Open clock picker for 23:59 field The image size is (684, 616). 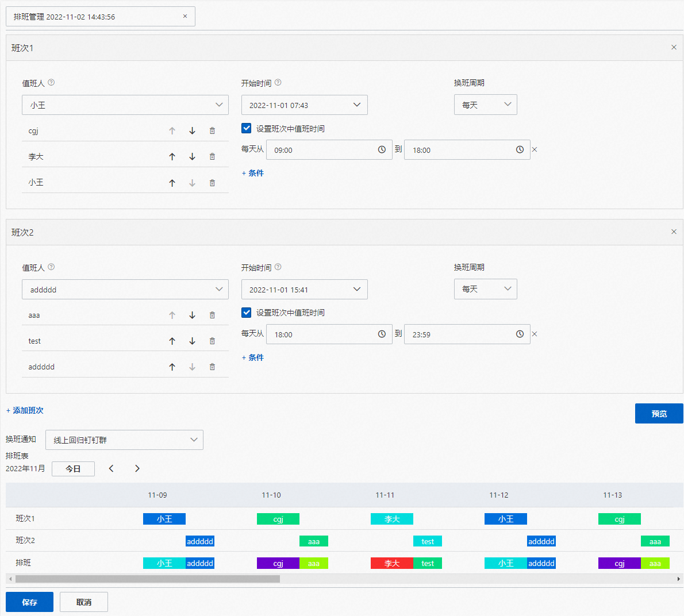click(520, 334)
